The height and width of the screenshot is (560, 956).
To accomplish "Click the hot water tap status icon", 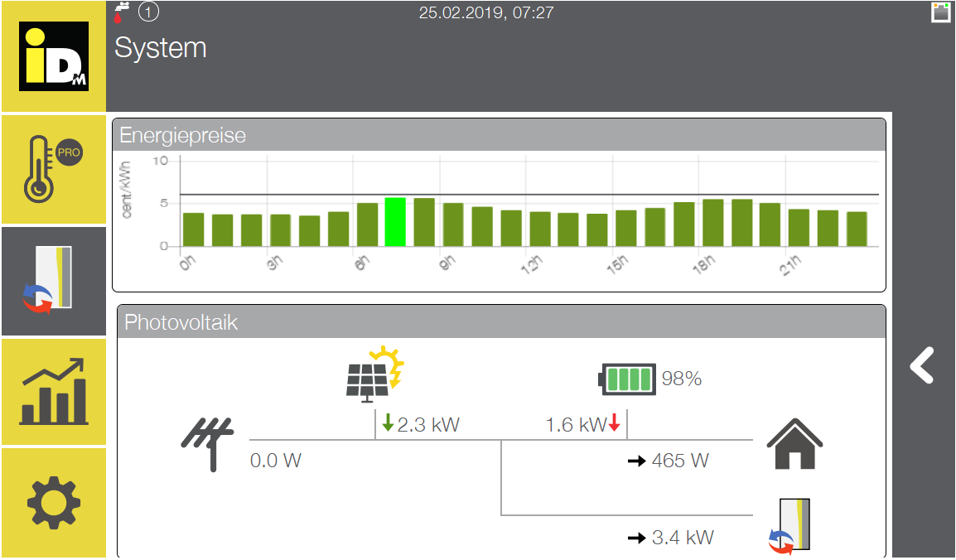I will coord(123,12).
